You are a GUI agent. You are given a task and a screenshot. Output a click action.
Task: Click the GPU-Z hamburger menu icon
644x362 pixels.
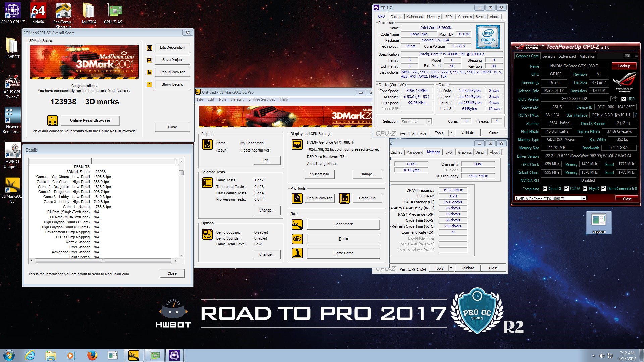tap(636, 55)
